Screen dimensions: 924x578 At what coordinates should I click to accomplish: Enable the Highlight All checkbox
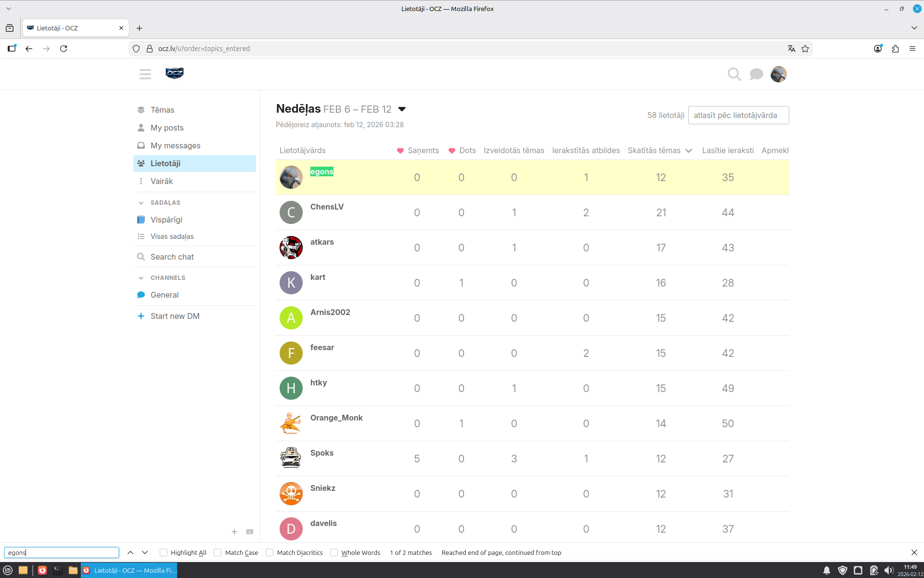point(164,552)
